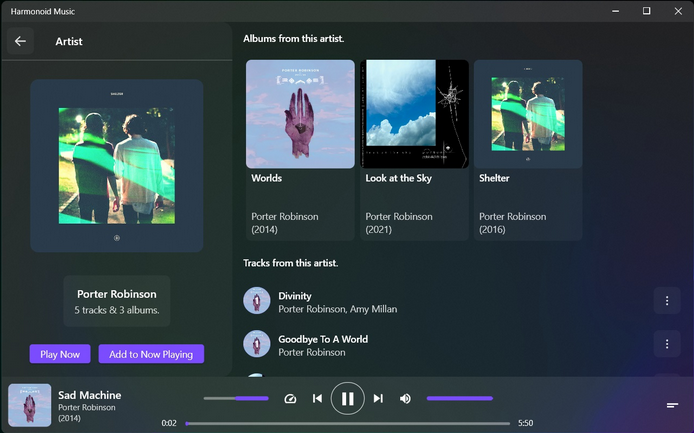This screenshot has width=694, height=433.
Task: Click 'Porter Robinson, Amy Millan' artist text
Action: point(337,309)
